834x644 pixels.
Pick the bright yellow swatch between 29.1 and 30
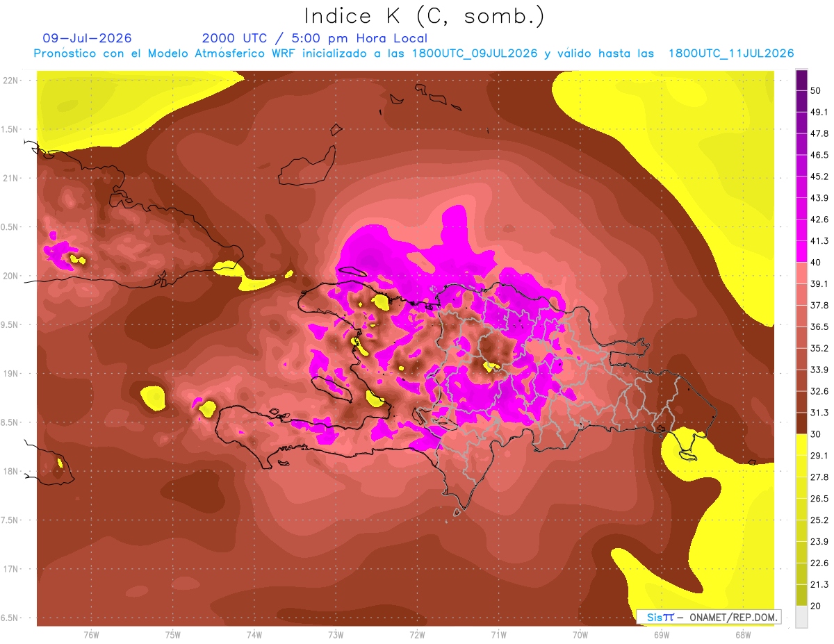pyautogui.click(x=801, y=445)
